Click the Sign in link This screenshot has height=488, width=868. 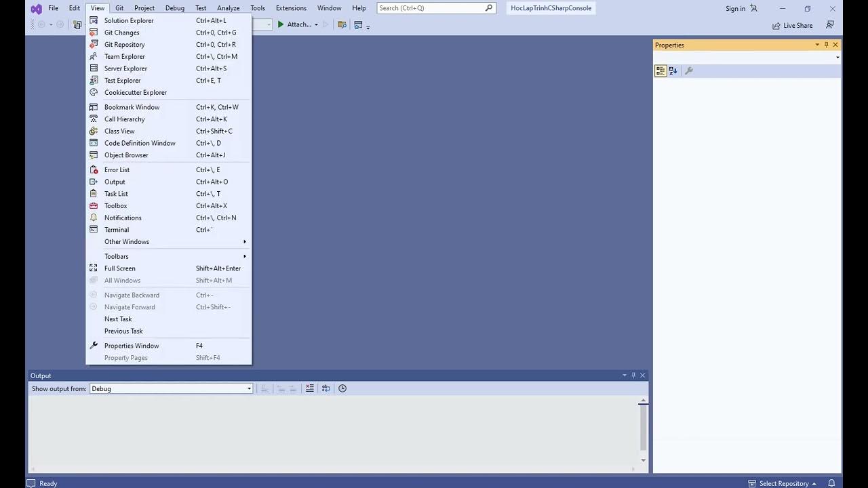735,8
